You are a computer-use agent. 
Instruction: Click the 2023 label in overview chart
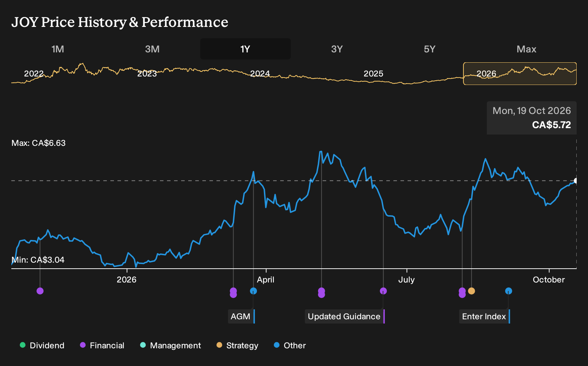147,74
